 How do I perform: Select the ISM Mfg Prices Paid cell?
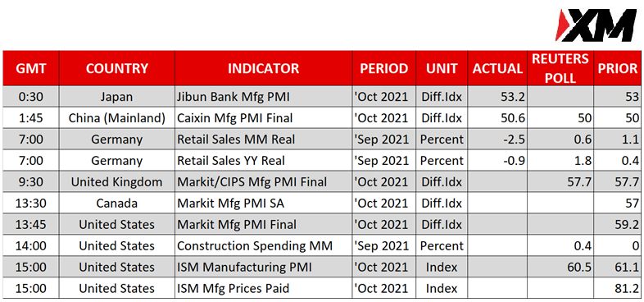[x=263, y=288]
